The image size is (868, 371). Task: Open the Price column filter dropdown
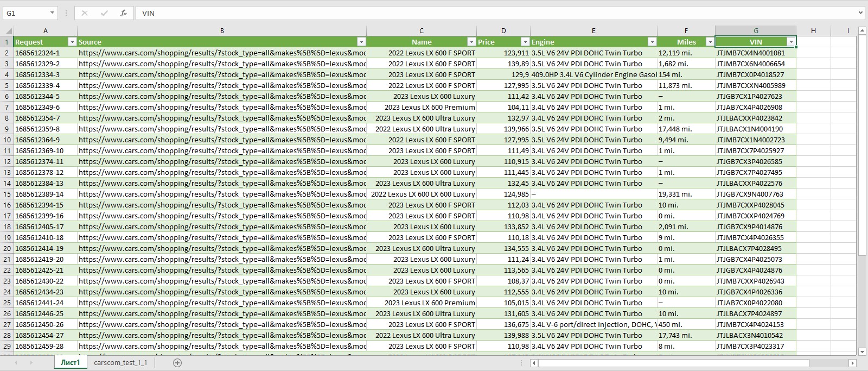point(525,42)
